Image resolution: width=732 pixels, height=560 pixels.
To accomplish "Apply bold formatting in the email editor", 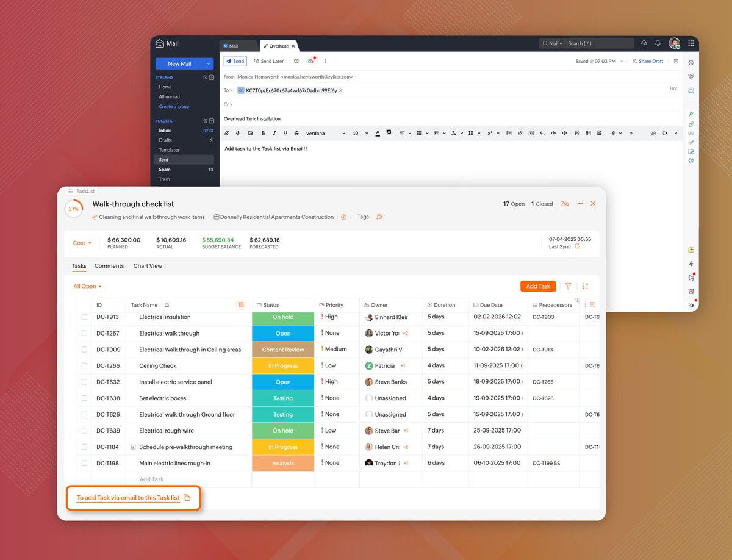I will pos(263,133).
